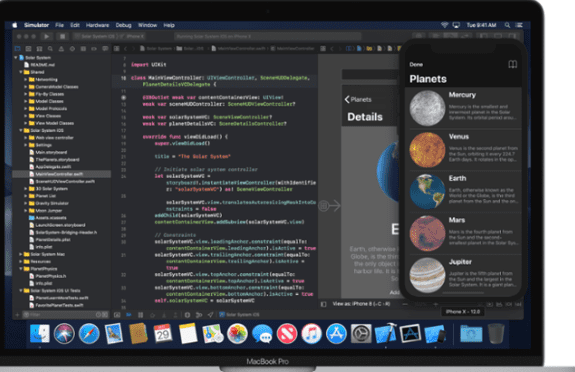Collapse the Shared folder disclosure triangle
The width and height of the screenshot is (575, 372).
coord(21,72)
